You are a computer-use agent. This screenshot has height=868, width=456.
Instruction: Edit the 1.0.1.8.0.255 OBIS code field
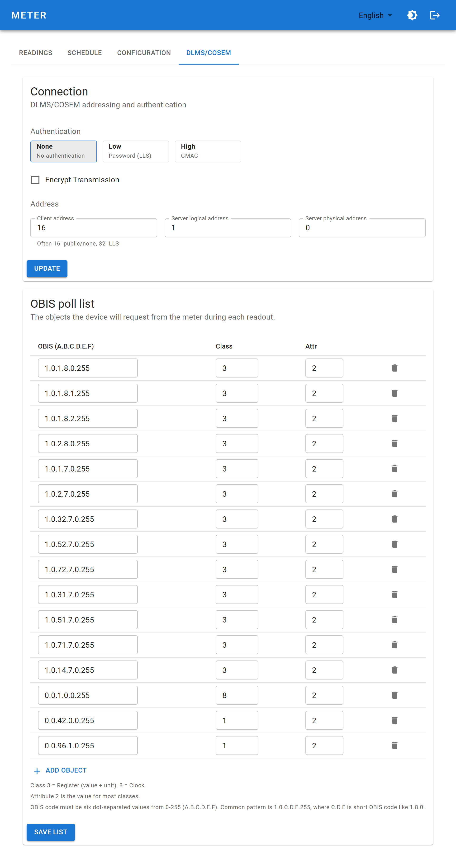[x=88, y=368]
